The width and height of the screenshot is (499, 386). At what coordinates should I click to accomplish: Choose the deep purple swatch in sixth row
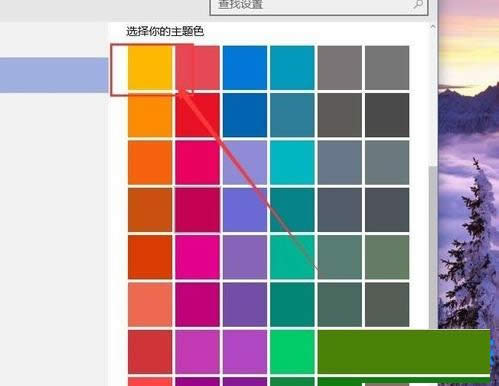[245, 304]
